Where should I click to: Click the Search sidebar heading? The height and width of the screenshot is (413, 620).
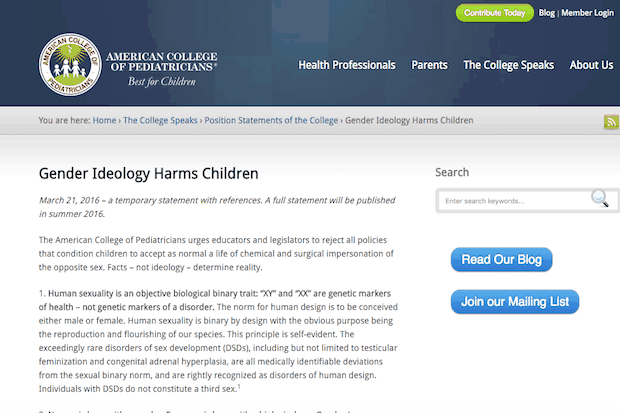tap(452, 172)
